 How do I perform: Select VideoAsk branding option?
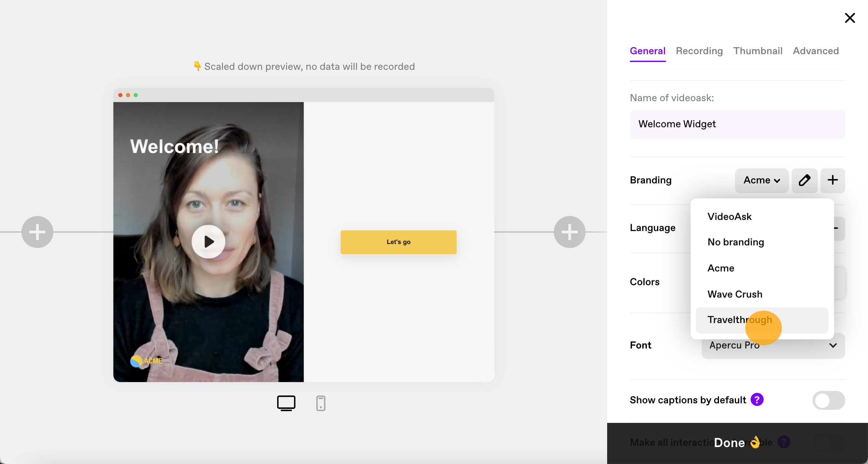tap(761, 216)
